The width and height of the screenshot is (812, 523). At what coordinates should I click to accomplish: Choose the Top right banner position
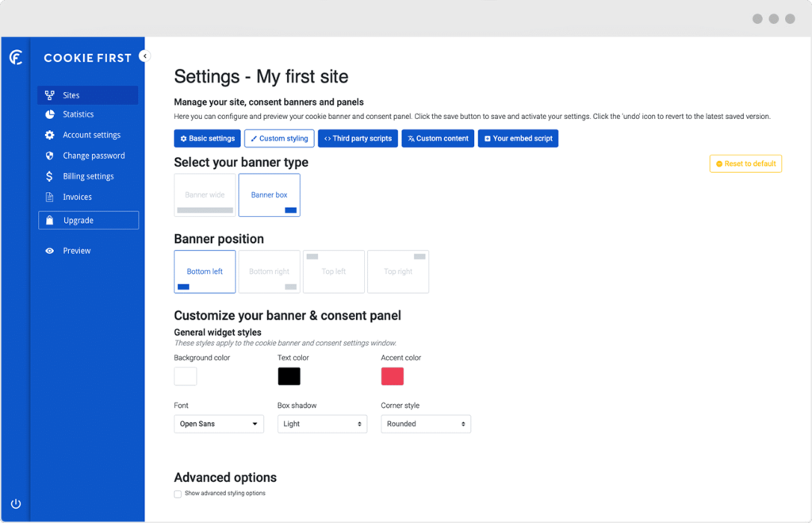[398, 271]
